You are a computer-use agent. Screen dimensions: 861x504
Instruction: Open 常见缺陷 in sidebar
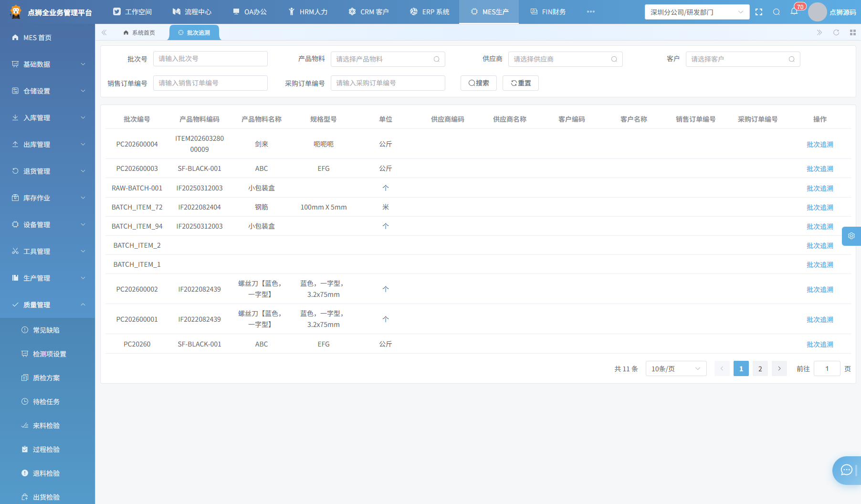(48, 330)
